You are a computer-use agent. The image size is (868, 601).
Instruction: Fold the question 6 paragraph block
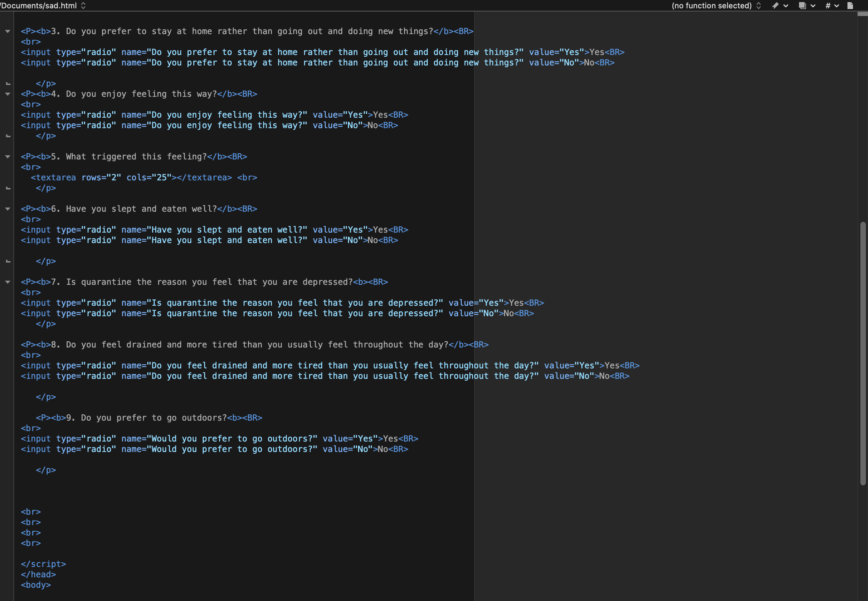pos(8,209)
